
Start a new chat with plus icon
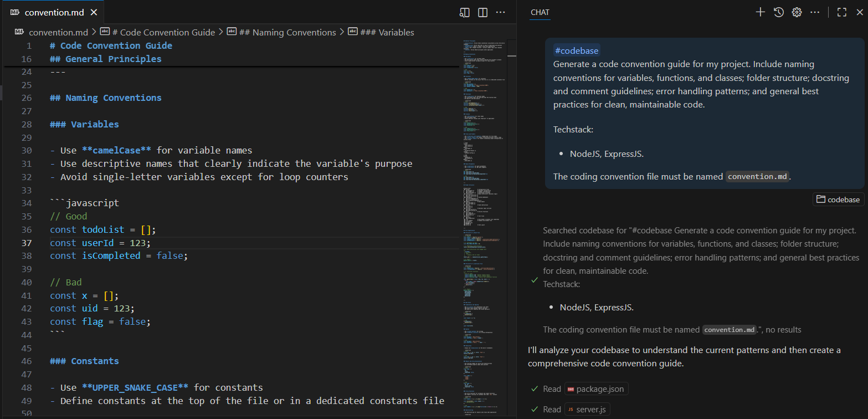(x=761, y=12)
